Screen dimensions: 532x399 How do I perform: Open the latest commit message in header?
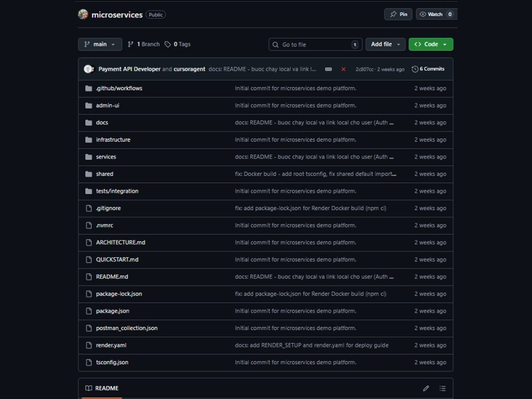[262, 69]
